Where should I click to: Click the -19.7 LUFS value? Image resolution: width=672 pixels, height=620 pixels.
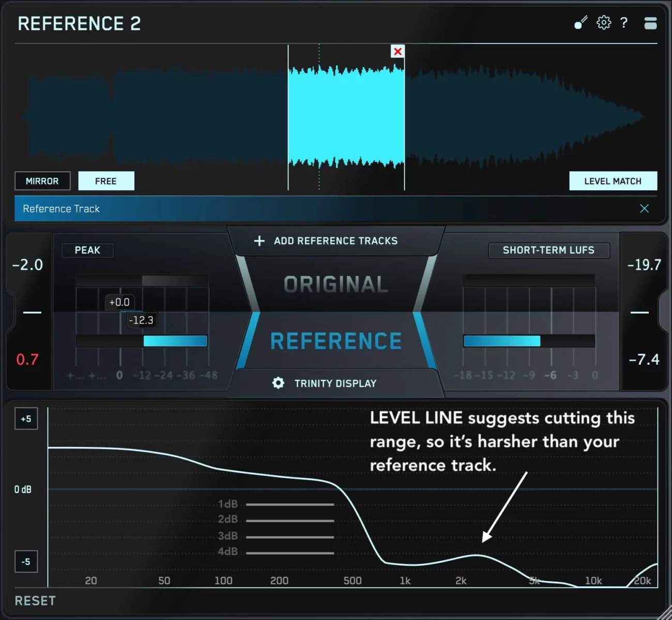[x=644, y=265]
